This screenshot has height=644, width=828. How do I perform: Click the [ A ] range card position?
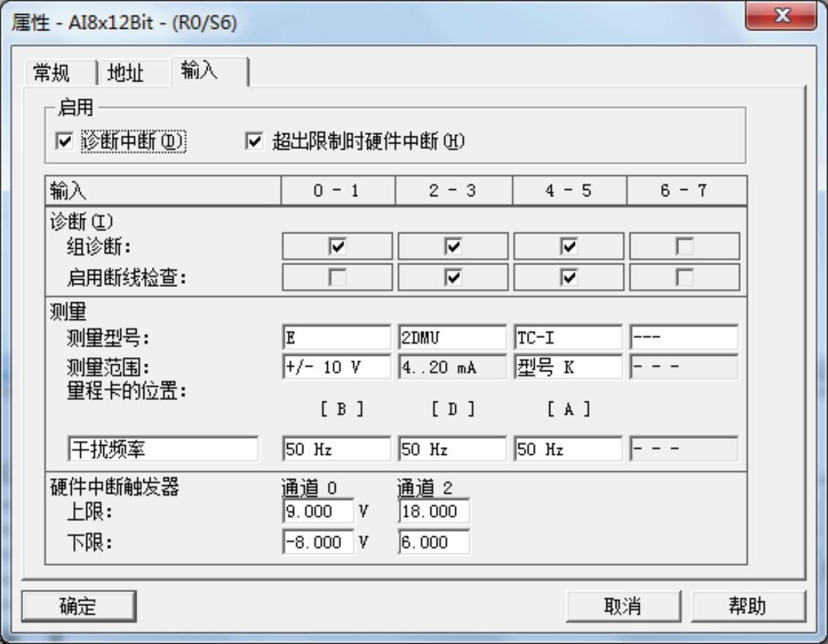(568, 408)
